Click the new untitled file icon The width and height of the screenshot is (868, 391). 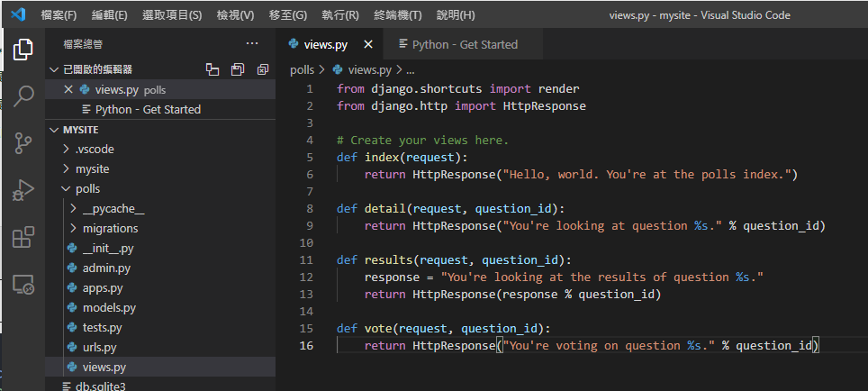(212, 69)
